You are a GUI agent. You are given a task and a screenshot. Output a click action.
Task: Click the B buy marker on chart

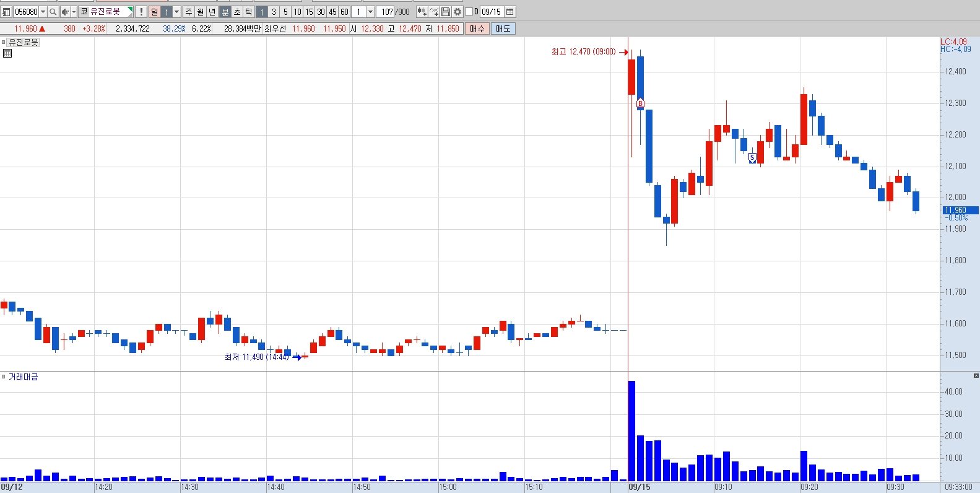coord(640,103)
